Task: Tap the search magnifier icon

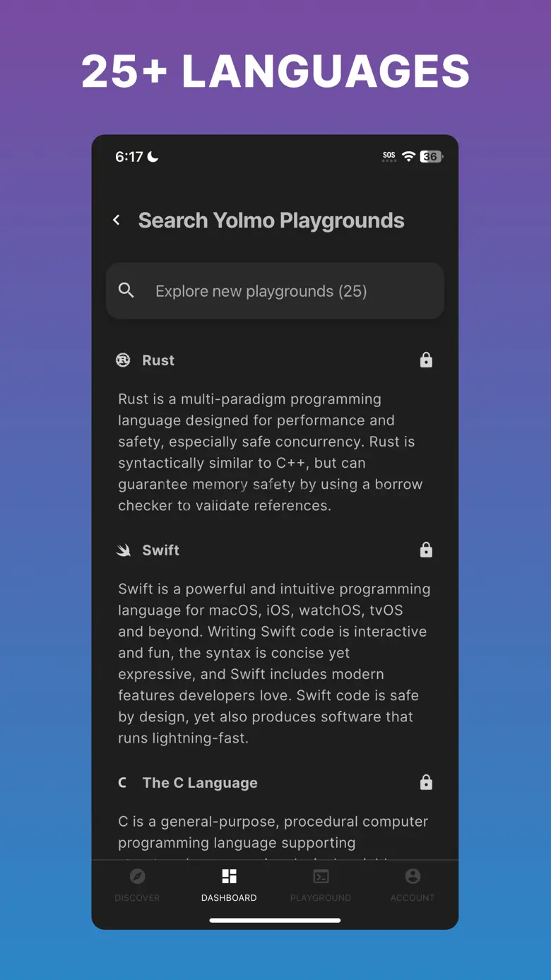Action: [126, 290]
